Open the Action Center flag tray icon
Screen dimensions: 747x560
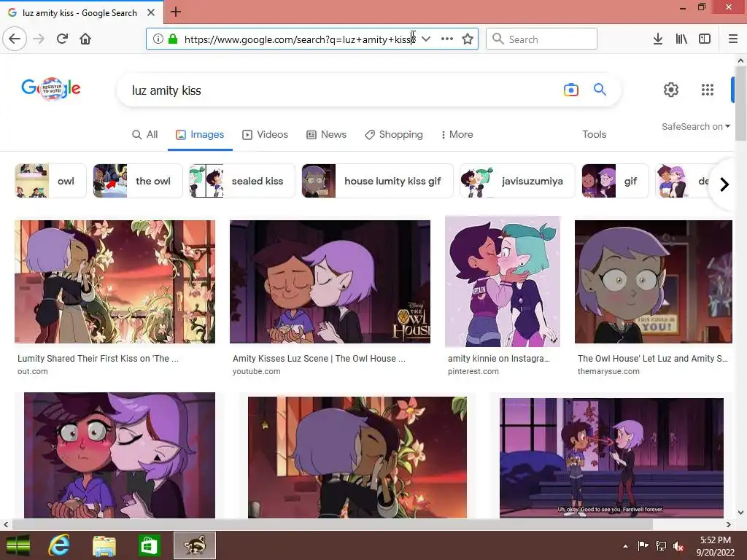point(643,546)
